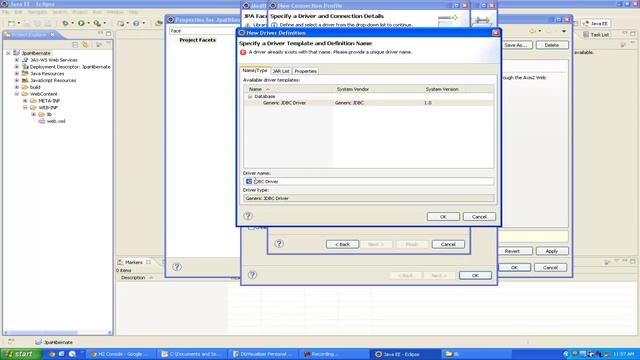The width and height of the screenshot is (640, 360).
Task: Switch to the JAR List tab
Action: [x=281, y=71]
